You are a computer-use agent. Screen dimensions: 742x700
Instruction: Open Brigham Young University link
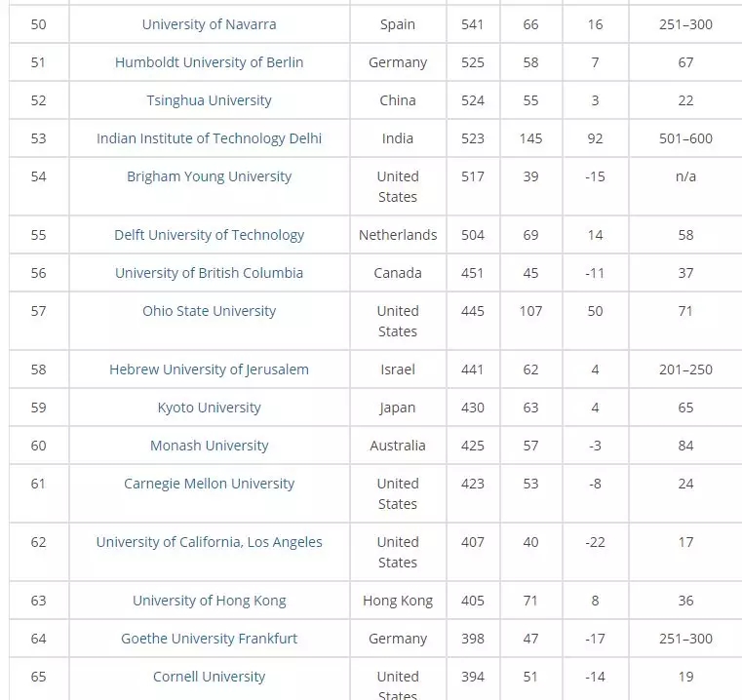(x=209, y=176)
